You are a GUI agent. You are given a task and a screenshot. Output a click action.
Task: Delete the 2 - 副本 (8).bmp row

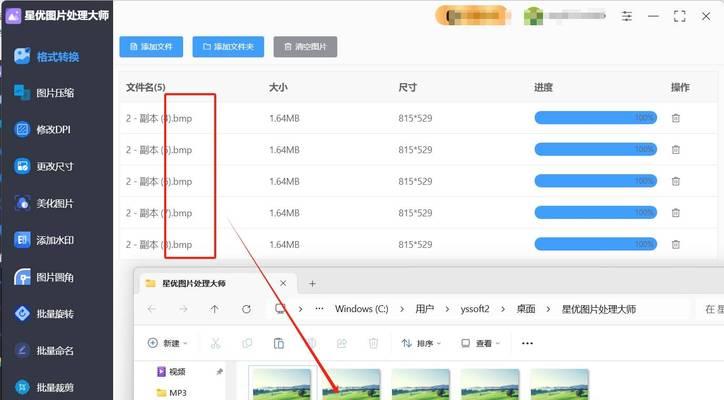coord(676,244)
